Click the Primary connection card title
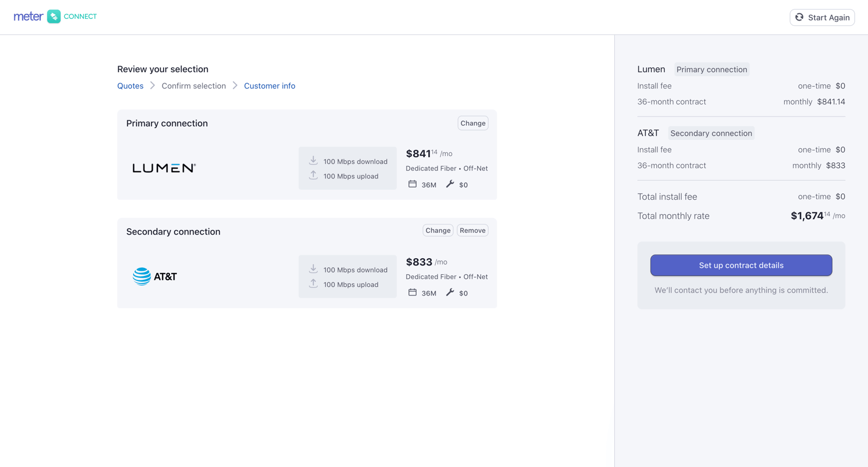 pyautogui.click(x=167, y=123)
